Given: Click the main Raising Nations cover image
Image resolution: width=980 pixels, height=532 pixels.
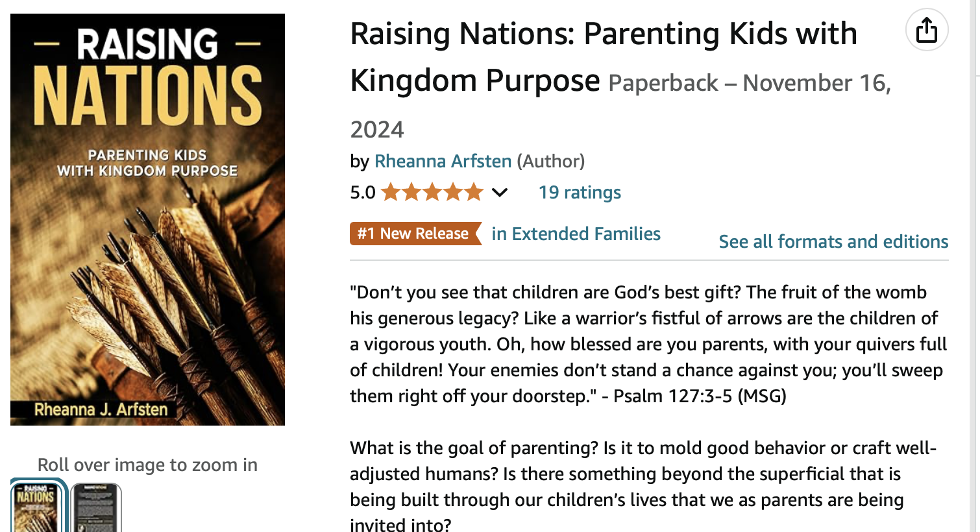Looking at the screenshot, I should [147, 219].
